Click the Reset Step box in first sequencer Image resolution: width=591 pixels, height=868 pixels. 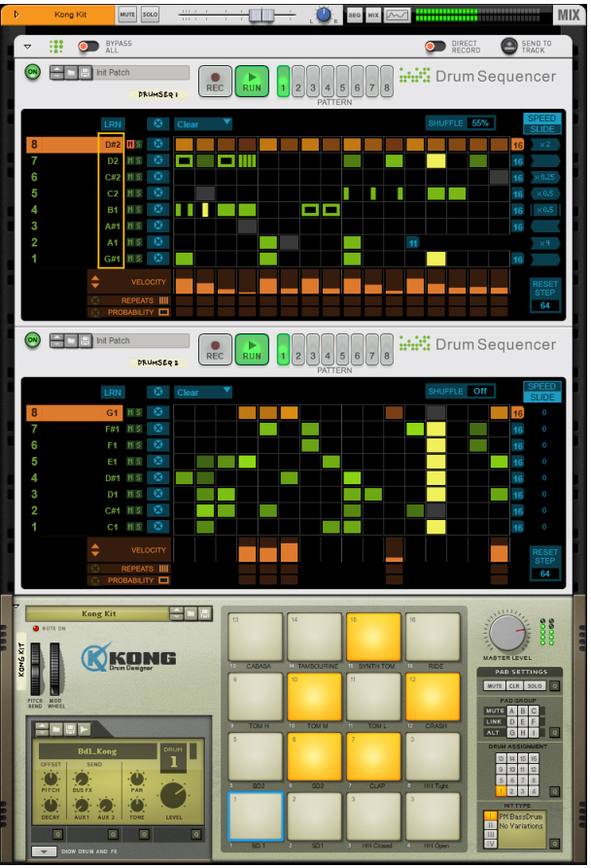pyautogui.click(x=544, y=295)
